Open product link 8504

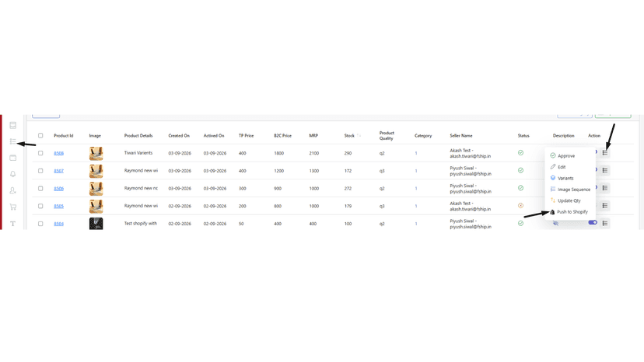pos(59,224)
